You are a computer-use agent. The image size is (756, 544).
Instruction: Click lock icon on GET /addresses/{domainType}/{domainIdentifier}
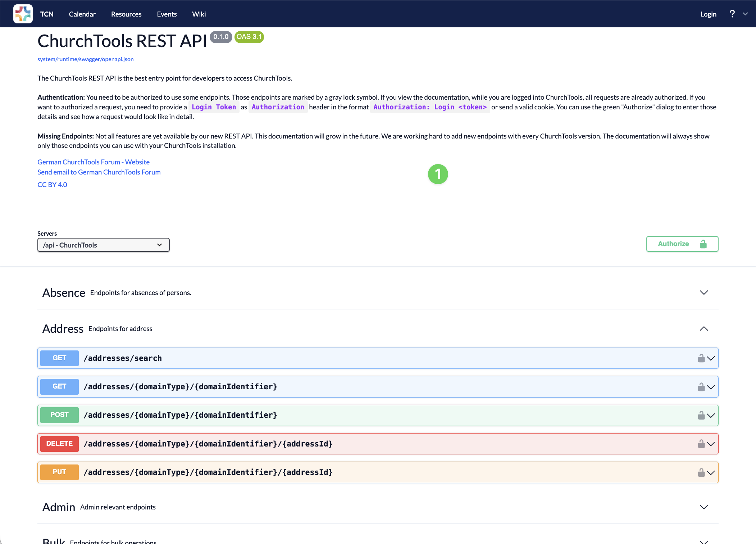701,387
